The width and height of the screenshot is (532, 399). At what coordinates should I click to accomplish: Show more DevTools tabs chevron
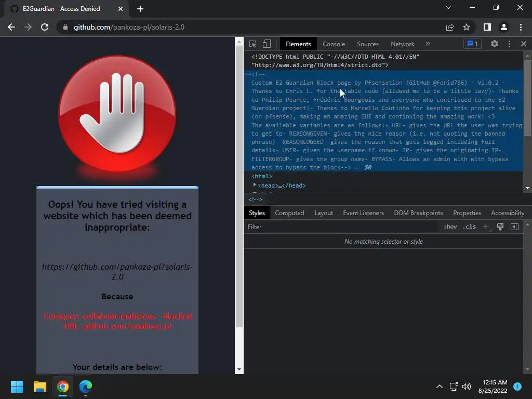tap(428, 44)
